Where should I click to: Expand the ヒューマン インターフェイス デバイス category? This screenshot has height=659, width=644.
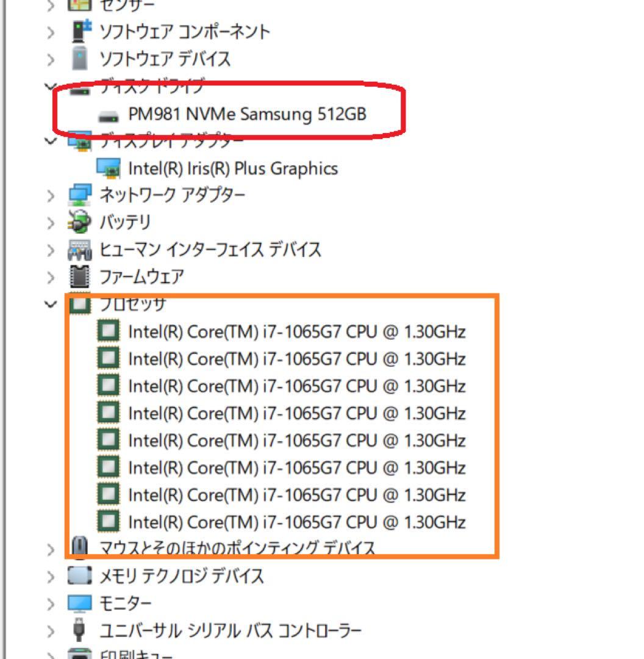[51, 249]
